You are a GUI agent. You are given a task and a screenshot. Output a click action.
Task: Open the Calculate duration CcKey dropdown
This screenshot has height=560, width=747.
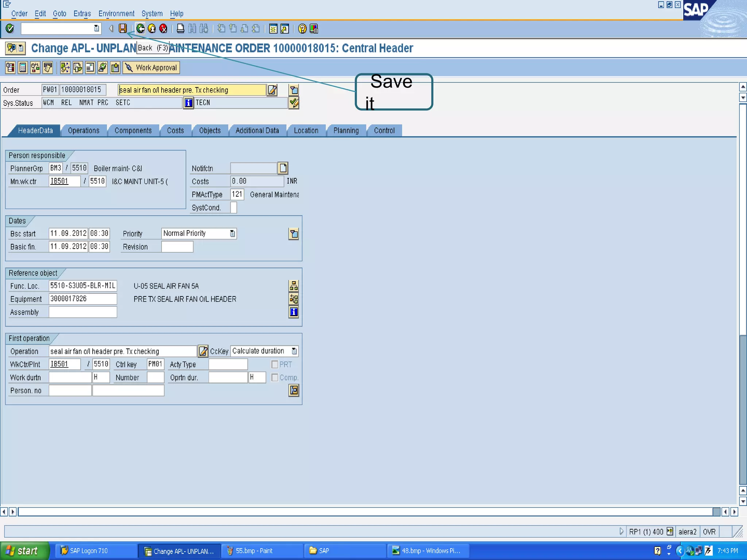[x=294, y=351]
